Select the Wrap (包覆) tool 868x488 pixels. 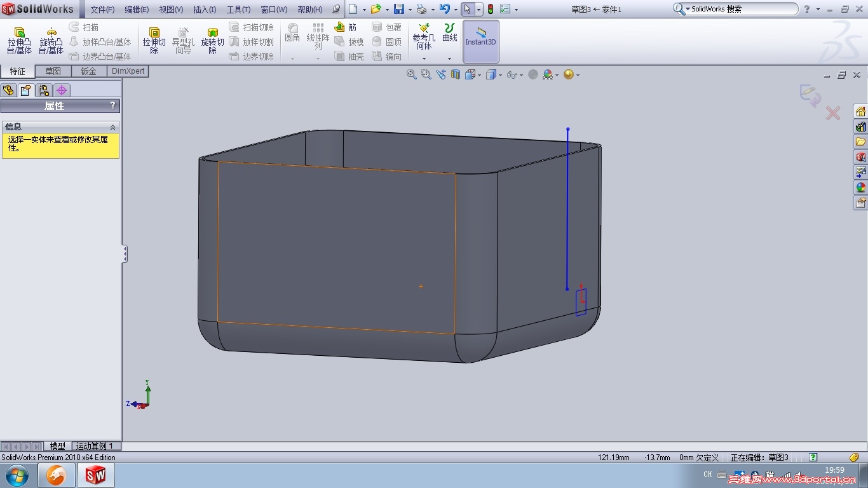point(386,27)
